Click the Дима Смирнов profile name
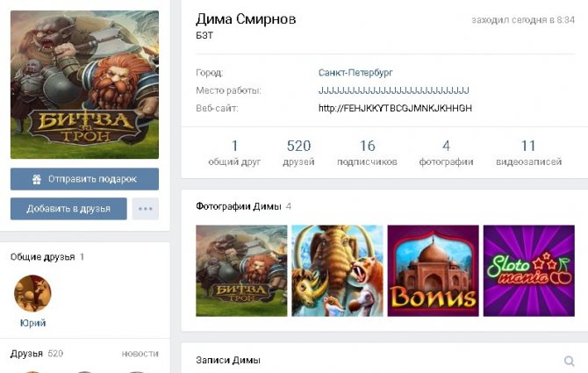The width and height of the screenshot is (588, 373). (x=246, y=19)
